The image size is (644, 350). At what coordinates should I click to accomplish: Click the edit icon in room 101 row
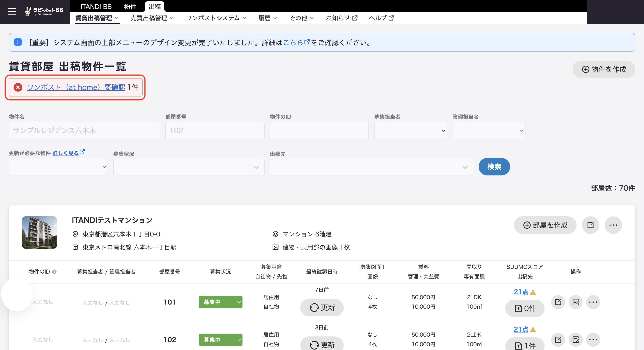click(558, 302)
